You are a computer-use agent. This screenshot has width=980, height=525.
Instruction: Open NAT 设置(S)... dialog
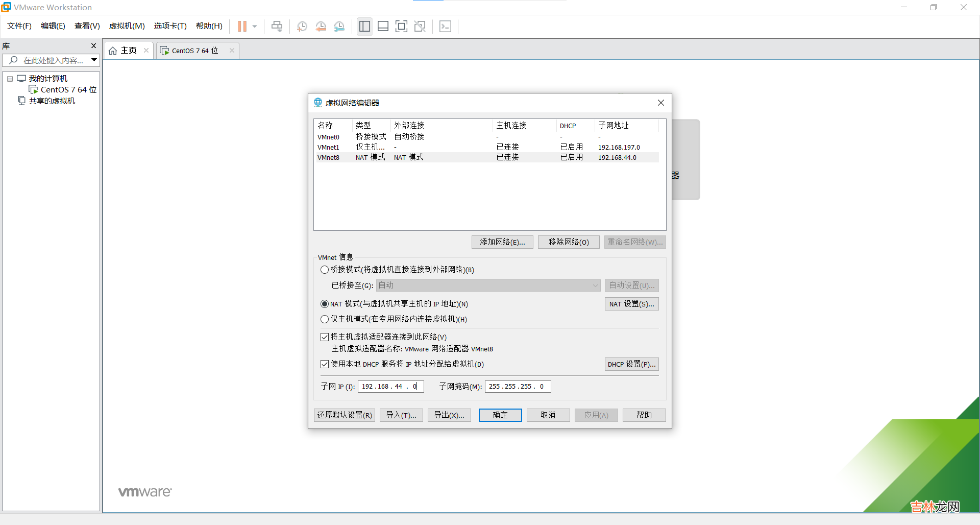point(632,304)
